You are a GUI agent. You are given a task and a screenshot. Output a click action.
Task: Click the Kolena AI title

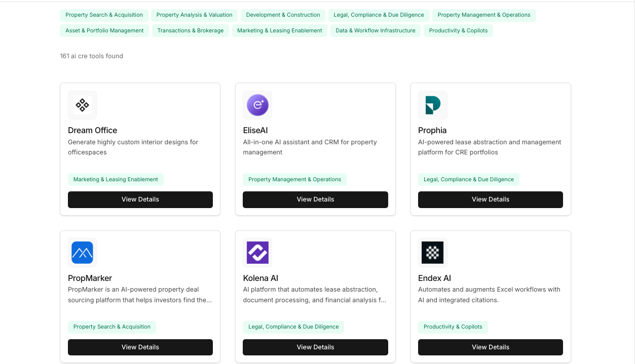(260, 278)
